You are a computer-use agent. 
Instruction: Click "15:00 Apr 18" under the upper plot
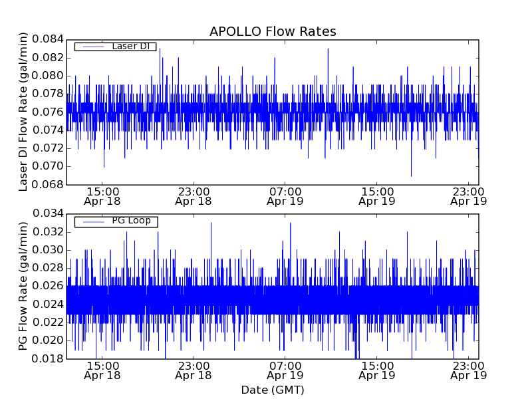101,196
